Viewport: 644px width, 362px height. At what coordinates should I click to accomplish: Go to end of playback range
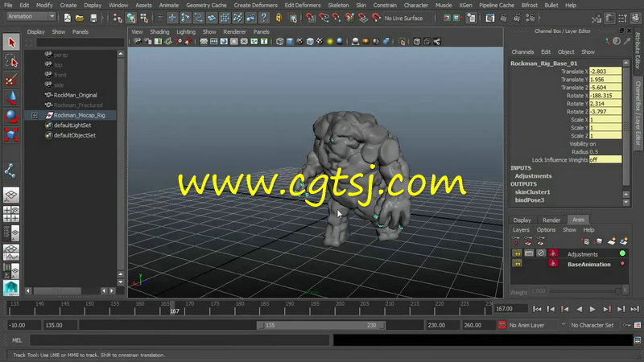click(x=634, y=309)
